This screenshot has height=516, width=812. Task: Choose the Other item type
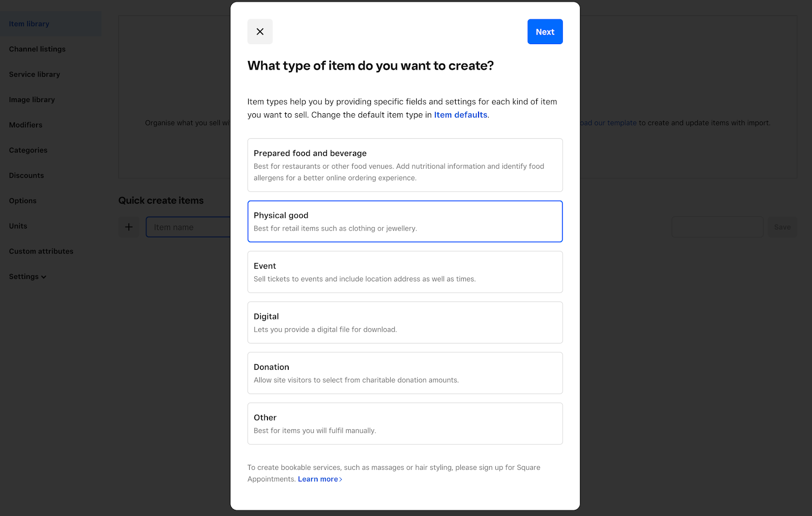point(405,424)
